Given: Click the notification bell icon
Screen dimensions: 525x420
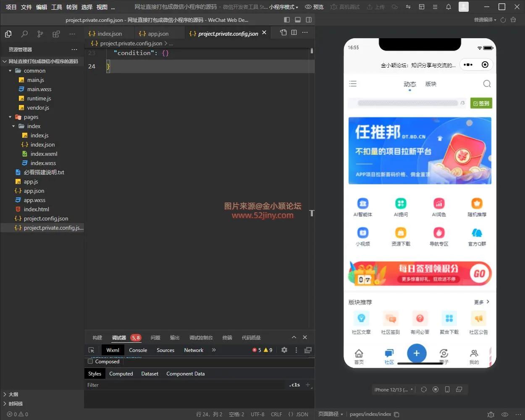Looking at the screenshot, I should [x=448, y=7].
